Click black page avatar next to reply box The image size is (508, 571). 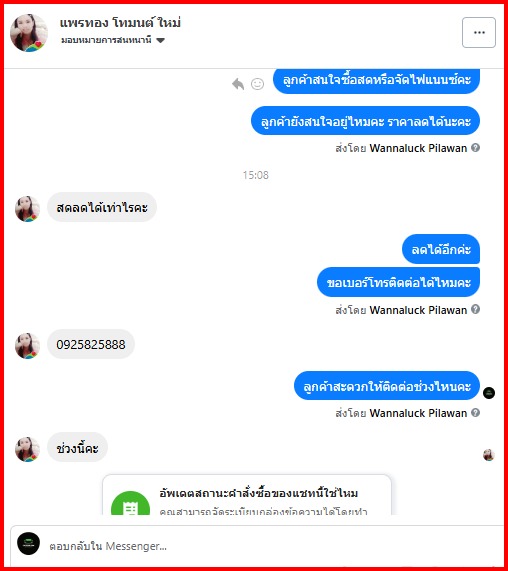(28, 543)
